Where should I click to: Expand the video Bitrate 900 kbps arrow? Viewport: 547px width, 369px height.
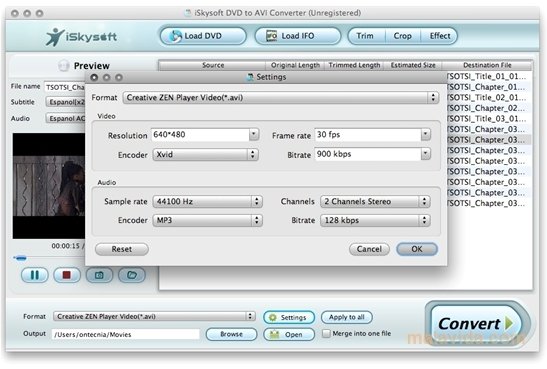(426, 154)
